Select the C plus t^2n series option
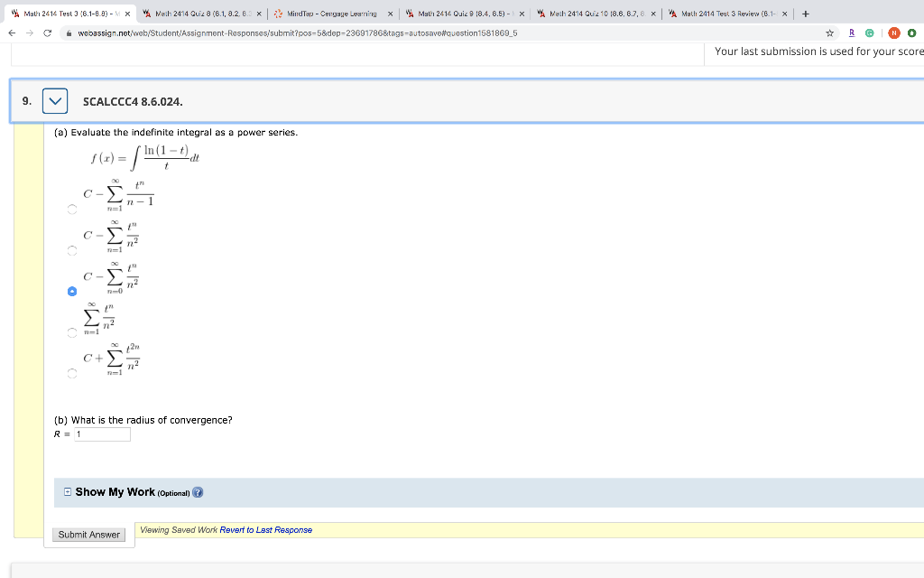924x578 pixels. click(x=72, y=373)
